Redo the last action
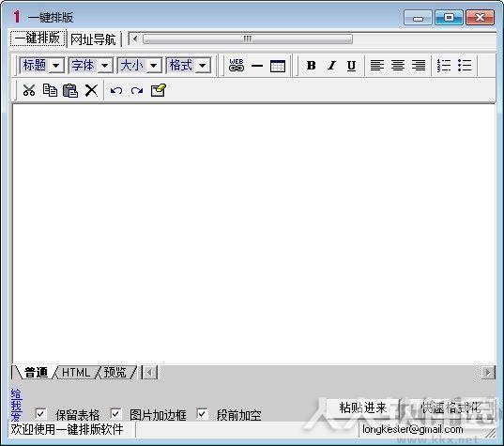The image size is (504, 446). click(137, 91)
